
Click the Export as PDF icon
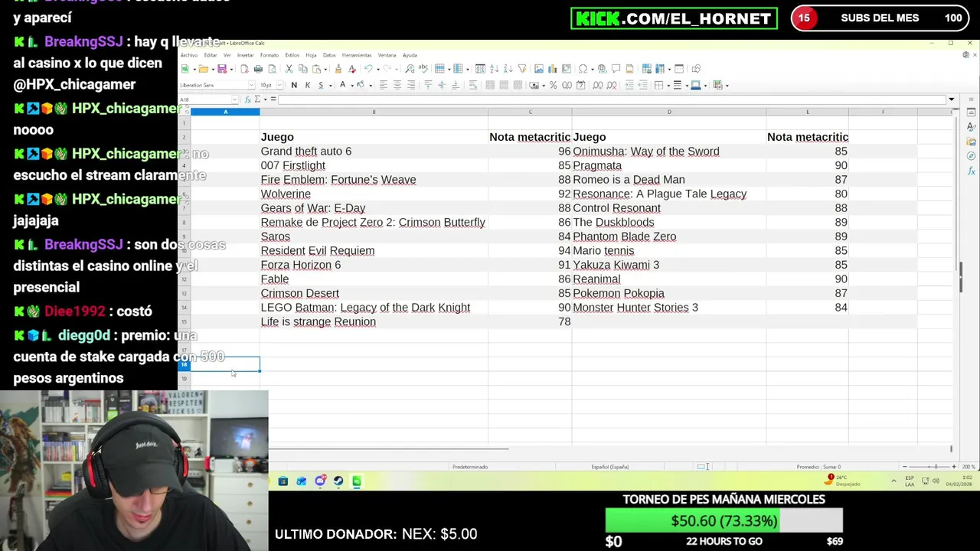point(244,69)
